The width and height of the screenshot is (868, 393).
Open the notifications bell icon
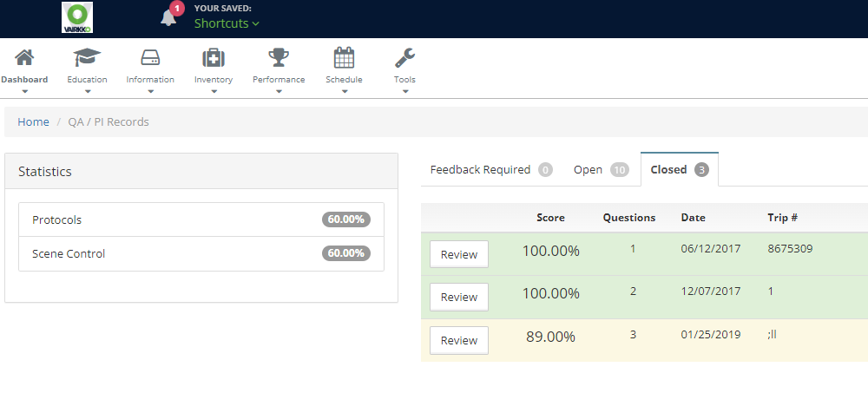(168, 17)
